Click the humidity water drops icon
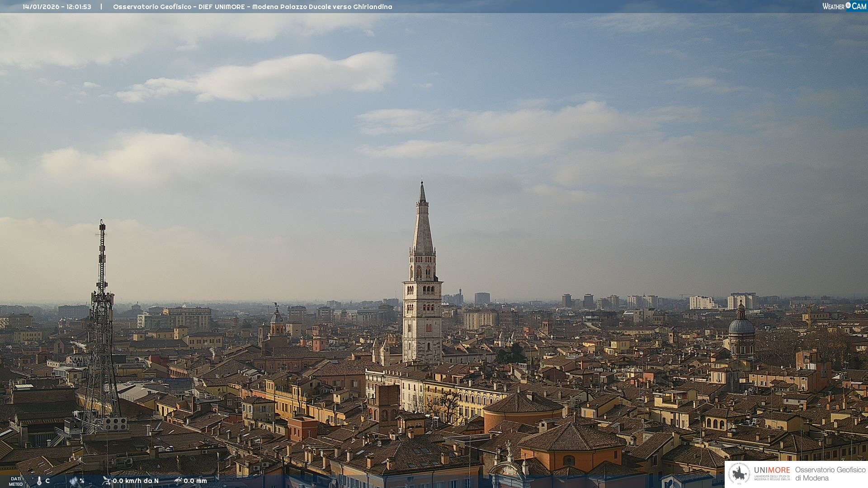Image resolution: width=868 pixels, height=488 pixels. coord(74,481)
